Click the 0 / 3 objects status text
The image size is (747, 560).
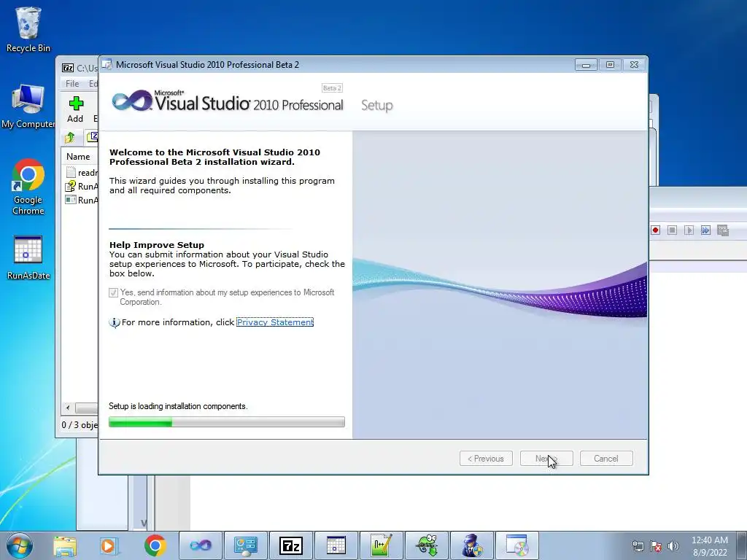point(80,425)
